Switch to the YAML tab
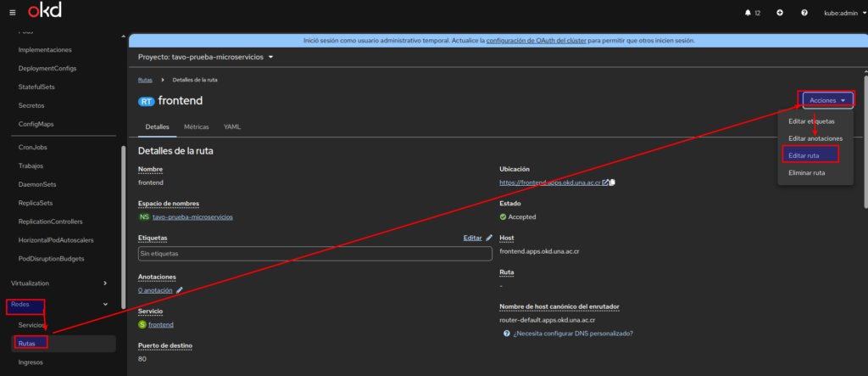The image size is (868, 376). tap(232, 126)
